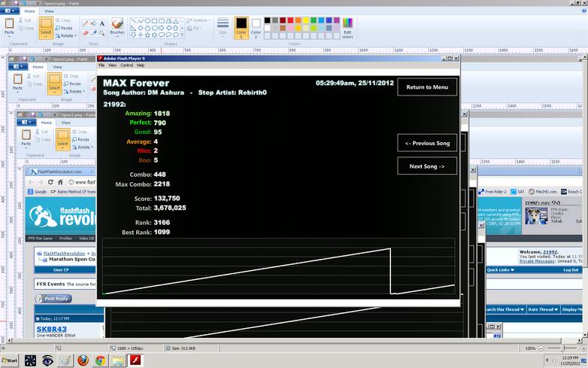Activate the Magnifier tool
Screen dimensions: 588x368
coord(102,33)
